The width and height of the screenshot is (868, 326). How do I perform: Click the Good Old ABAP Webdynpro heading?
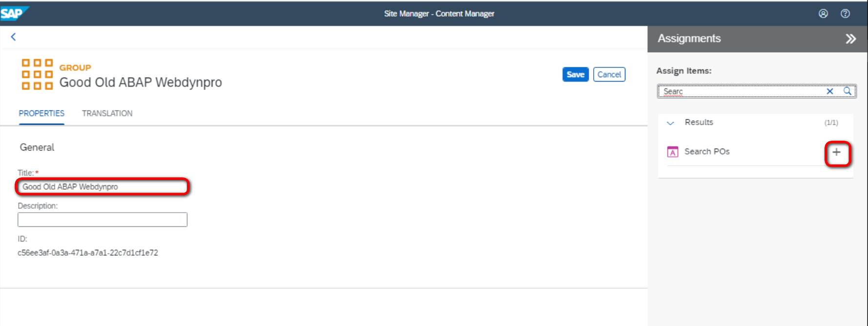point(141,82)
